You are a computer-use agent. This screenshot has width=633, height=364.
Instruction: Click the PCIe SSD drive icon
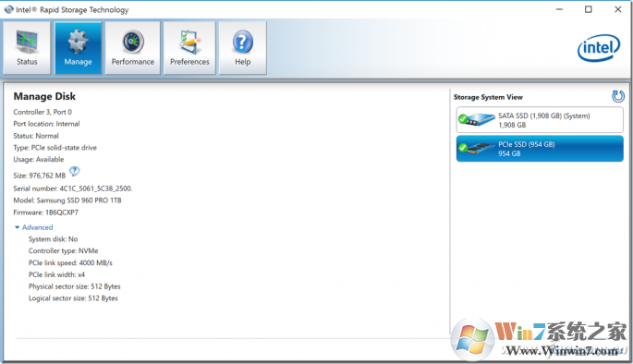(477, 148)
